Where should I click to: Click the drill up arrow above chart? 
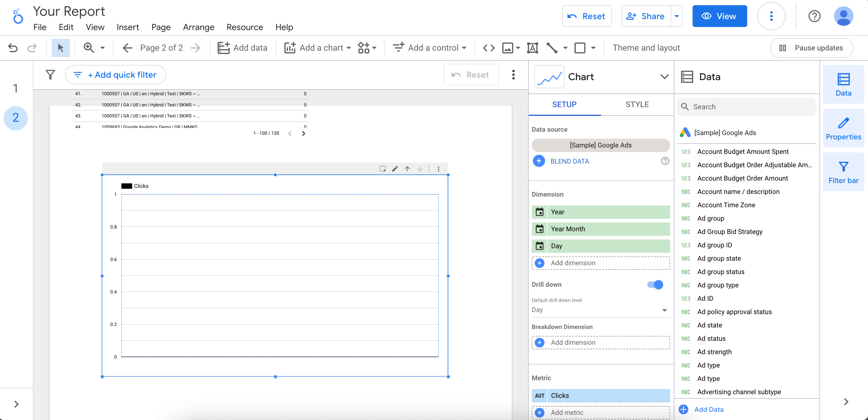407,169
